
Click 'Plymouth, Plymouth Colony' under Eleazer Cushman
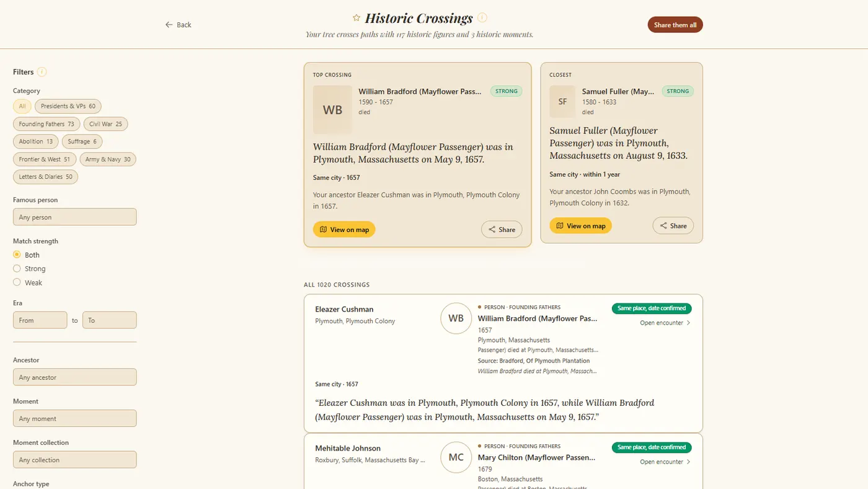click(x=355, y=321)
